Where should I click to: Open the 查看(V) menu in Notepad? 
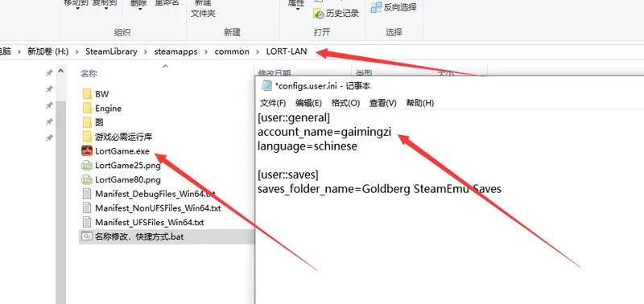click(x=383, y=103)
